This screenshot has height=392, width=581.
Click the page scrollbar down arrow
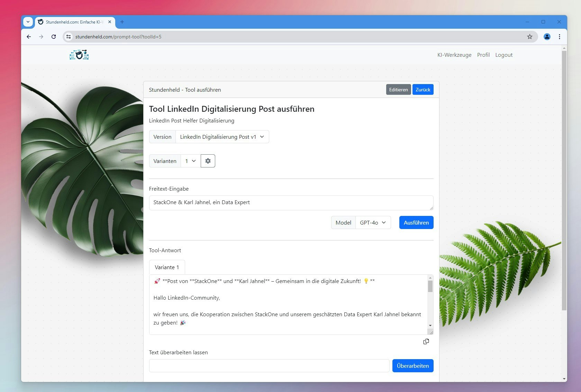pos(564,379)
